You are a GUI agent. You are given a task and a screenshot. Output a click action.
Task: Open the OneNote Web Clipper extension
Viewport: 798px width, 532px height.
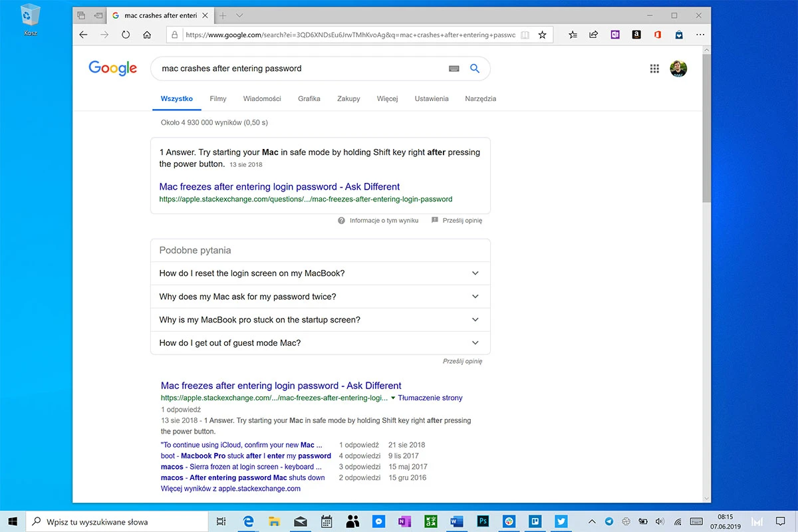tap(615, 35)
